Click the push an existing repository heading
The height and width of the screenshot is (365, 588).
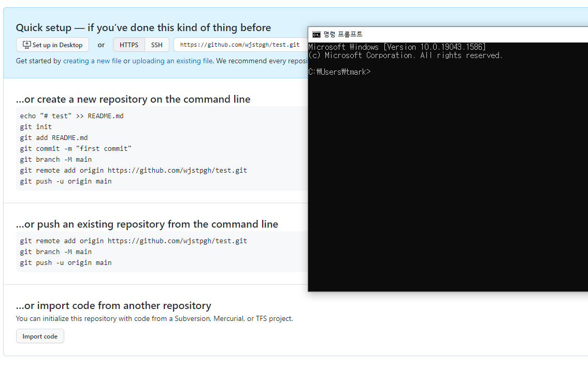(147, 224)
